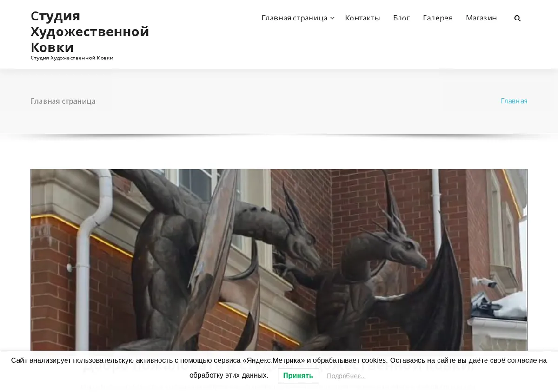Image resolution: width=558 pixels, height=392 pixels.
Task: Open the Магазин menu link
Action: (x=481, y=18)
